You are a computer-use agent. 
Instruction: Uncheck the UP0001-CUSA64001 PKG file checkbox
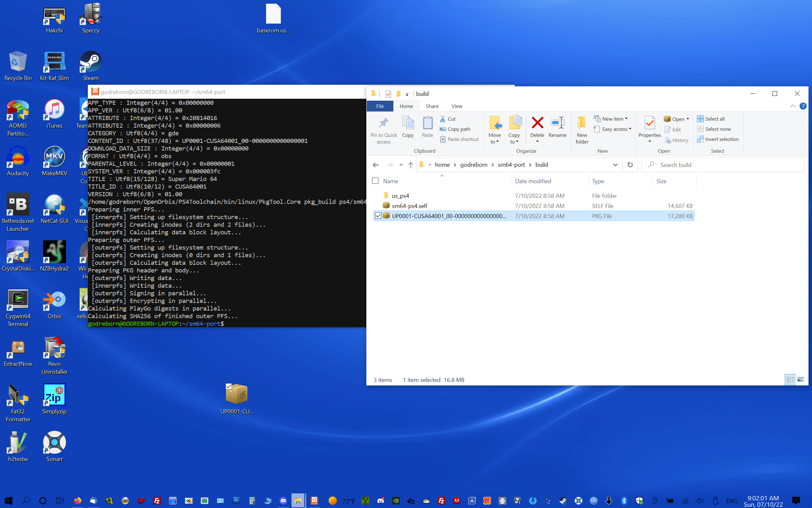click(x=378, y=216)
